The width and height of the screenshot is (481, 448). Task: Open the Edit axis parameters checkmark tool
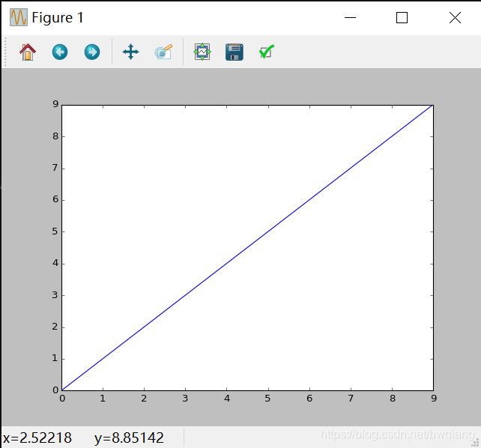(x=266, y=52)
